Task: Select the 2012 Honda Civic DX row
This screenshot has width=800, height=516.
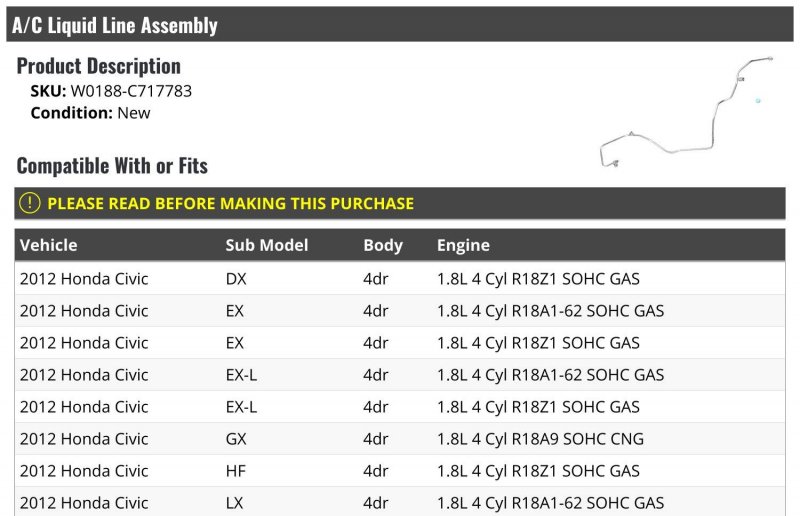Action: [399, 279]
